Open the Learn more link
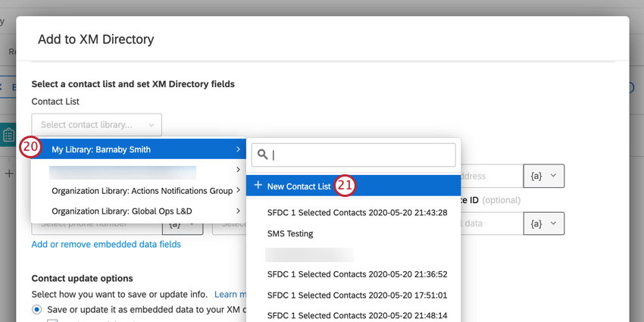The height and width of the screenshot is (322, 644). tap(230, 295)
